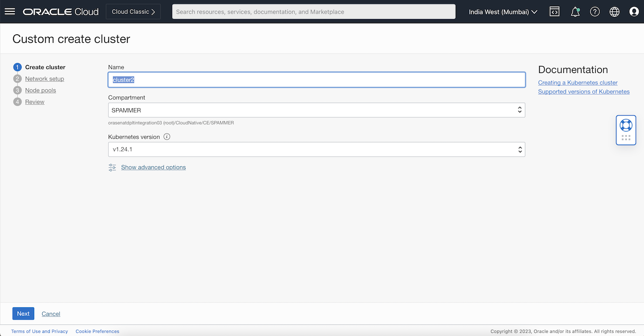Click the grid dots under lifebuoy
Image resolution: width=644 pixels, height=336 pixels.
[x=626, y=138]
